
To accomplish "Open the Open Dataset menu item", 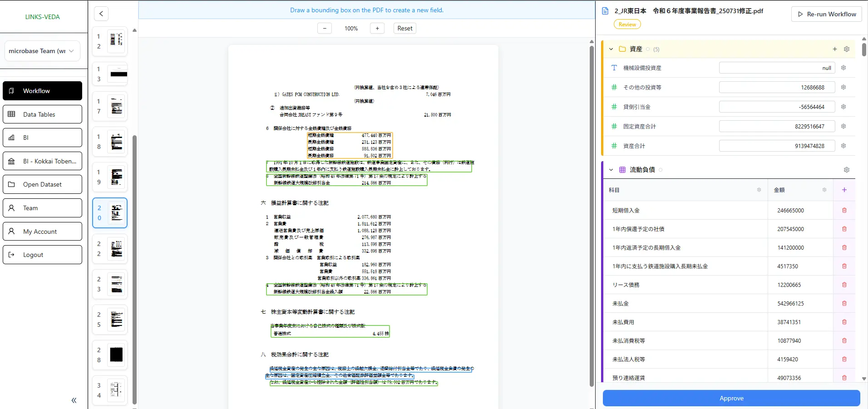I will 43,184.
